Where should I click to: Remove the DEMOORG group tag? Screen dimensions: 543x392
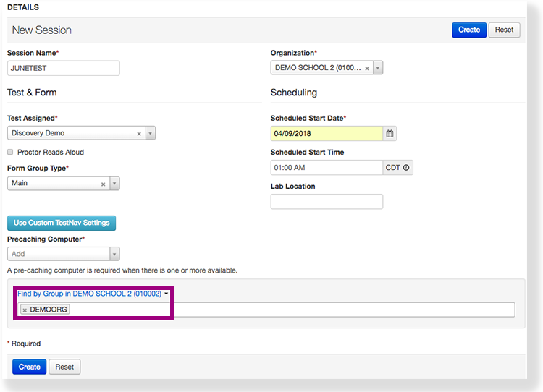click(x=25, y=310)
